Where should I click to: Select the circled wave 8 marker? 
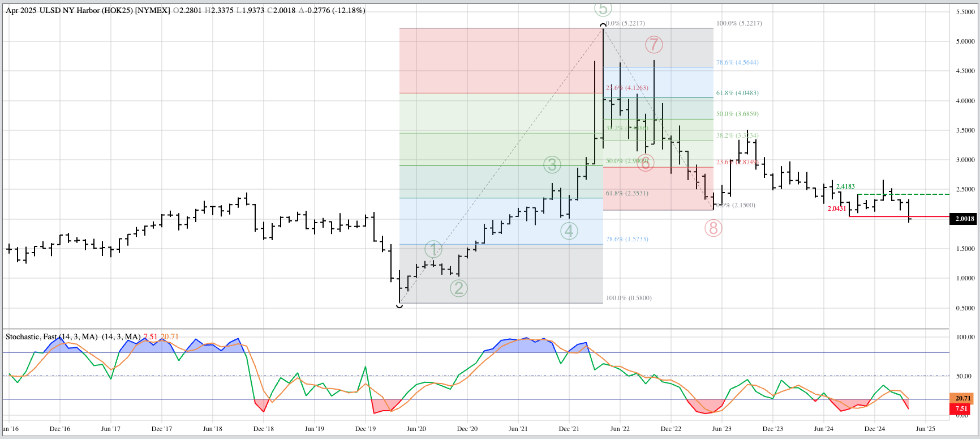tap(713, 228)
